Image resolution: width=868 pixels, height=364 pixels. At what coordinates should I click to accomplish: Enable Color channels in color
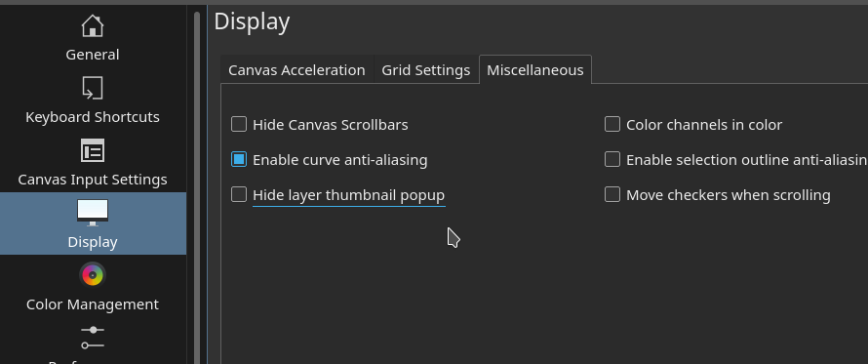pyautogui.click(x=612, y=124)
